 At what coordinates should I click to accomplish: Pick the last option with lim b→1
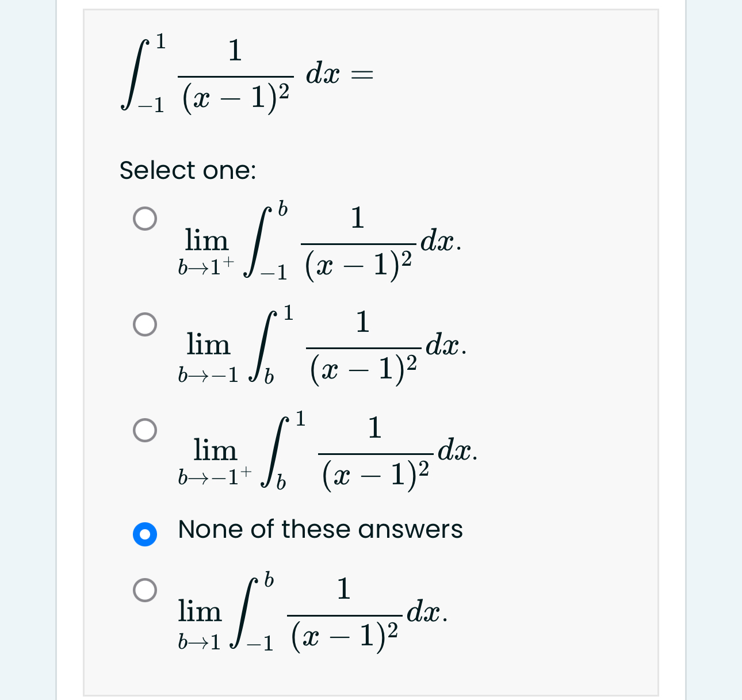tap(144, 590)
